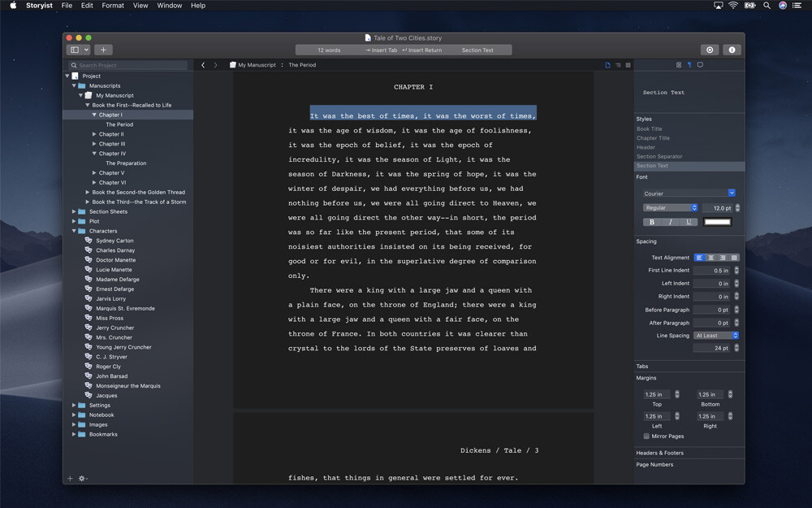Set text alignment to right

[723, 258]
